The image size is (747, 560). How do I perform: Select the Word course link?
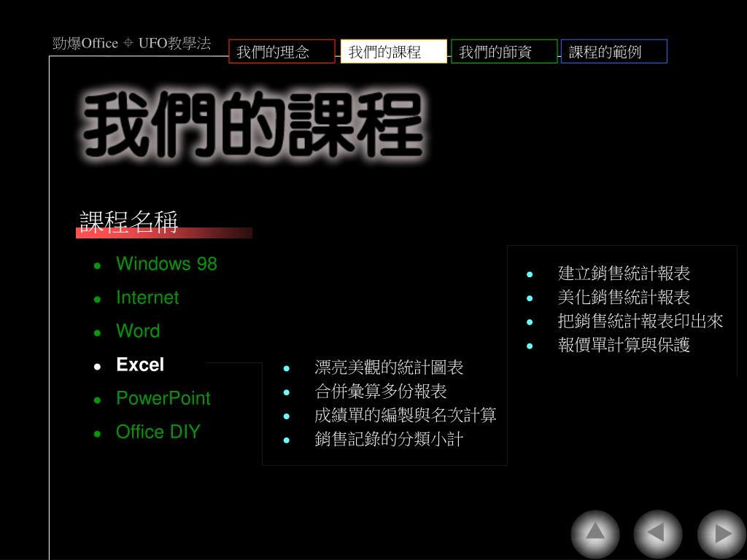(x=138, y=331)
